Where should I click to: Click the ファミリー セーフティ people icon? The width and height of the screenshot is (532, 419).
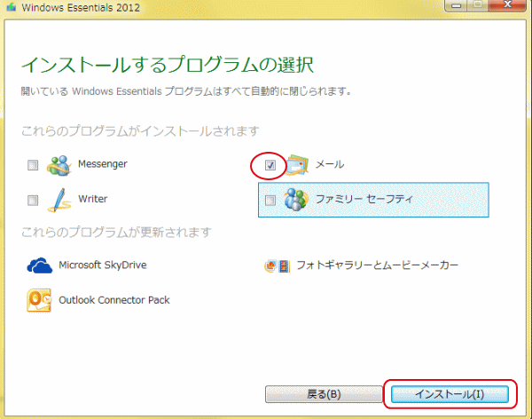click(x=296, y=200)
